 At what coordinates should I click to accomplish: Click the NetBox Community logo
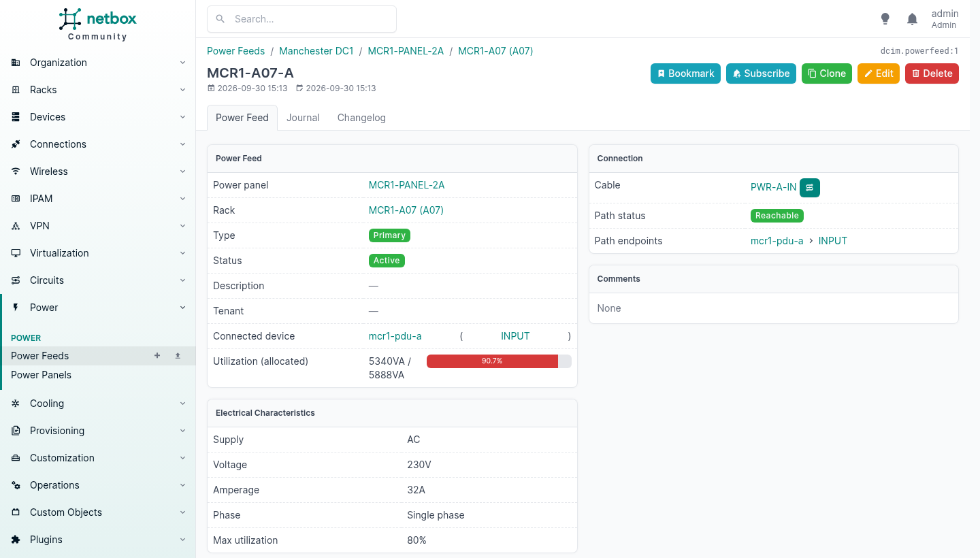coord(97,24)
